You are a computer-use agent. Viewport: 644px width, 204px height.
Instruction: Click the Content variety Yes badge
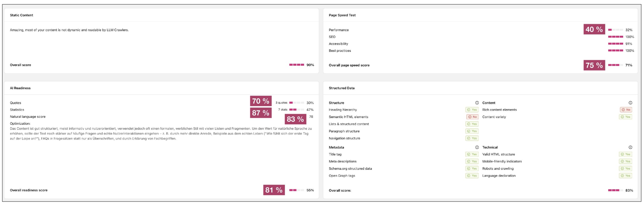(625, 117)
